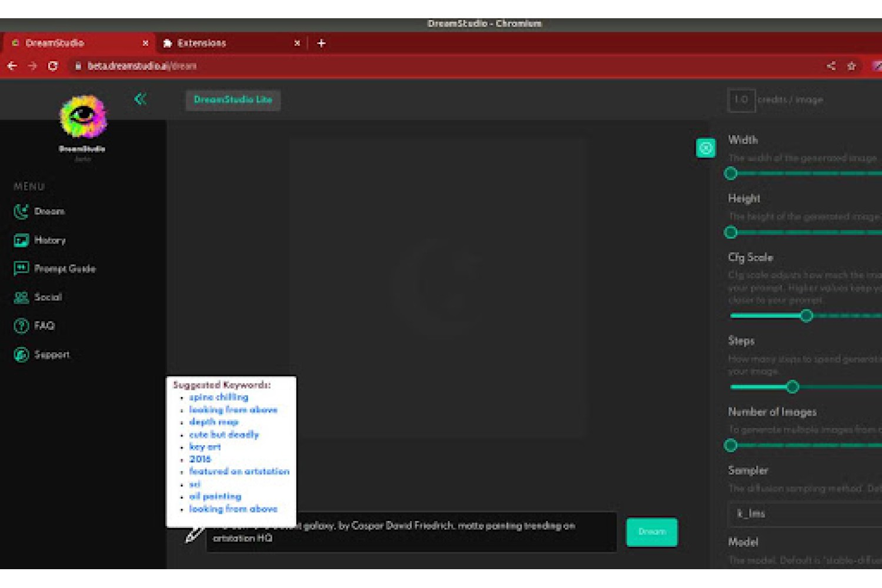Image resolution: width=882 pixels, height=588 pixels.
Task: Go to the Social menu item
Action: (x=38, y=297)
